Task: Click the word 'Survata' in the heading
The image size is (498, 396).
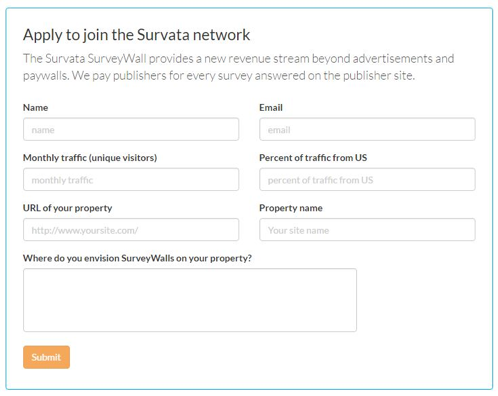Action: 163,35
